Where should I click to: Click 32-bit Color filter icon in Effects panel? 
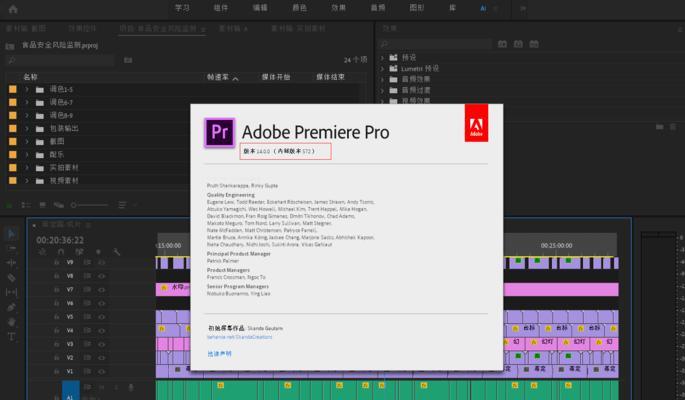tap(518, 44)
